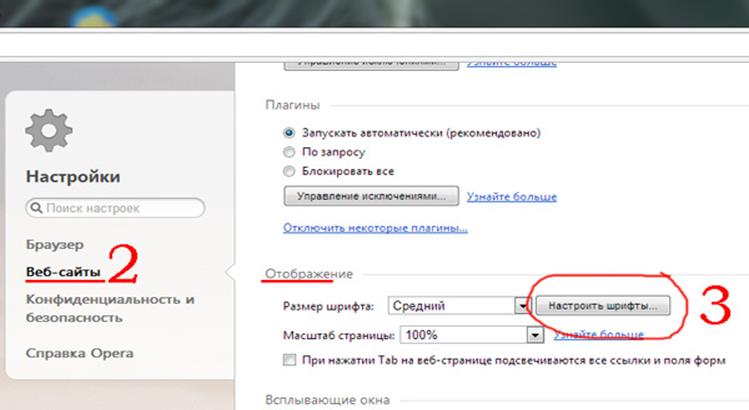Click the partially visible button above Плагины
This screenshot has height=410, width=749.
371,62
